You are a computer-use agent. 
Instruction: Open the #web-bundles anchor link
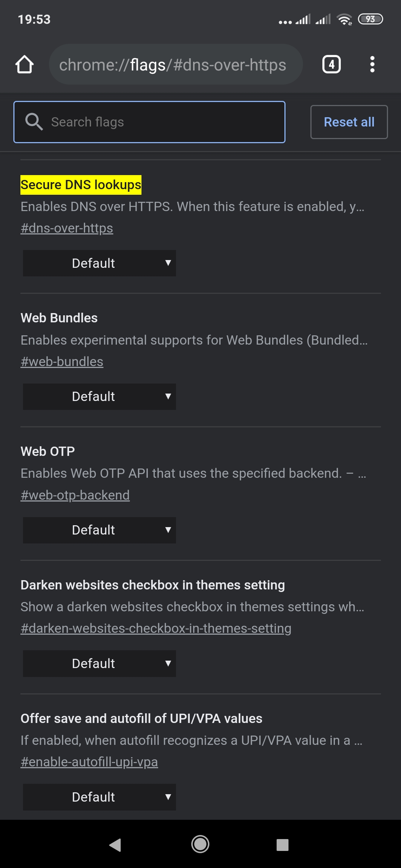62,362
